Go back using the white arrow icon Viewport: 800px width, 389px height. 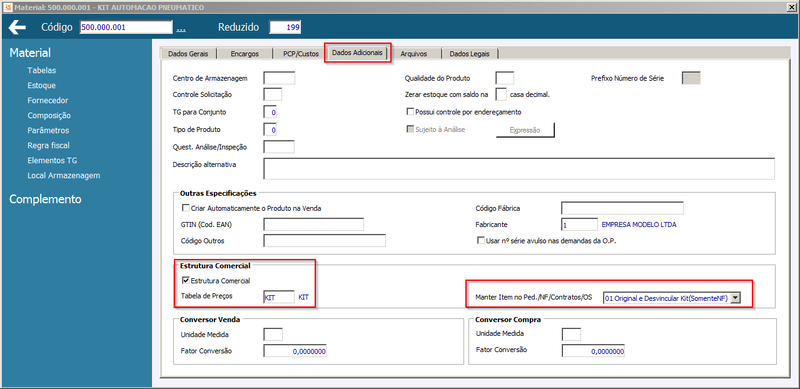17,27
